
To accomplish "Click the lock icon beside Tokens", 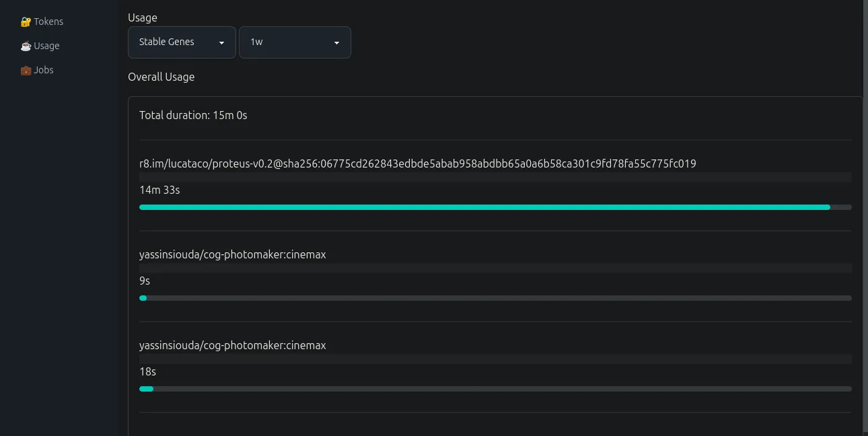I will pyautogui.click(x=26, y=22).
